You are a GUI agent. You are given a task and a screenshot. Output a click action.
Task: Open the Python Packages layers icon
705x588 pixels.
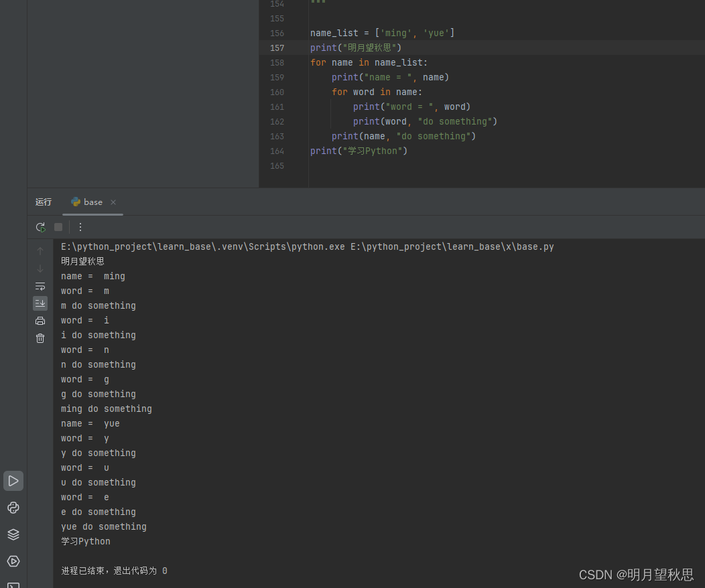pyautogui.click(x=13, y=534)
